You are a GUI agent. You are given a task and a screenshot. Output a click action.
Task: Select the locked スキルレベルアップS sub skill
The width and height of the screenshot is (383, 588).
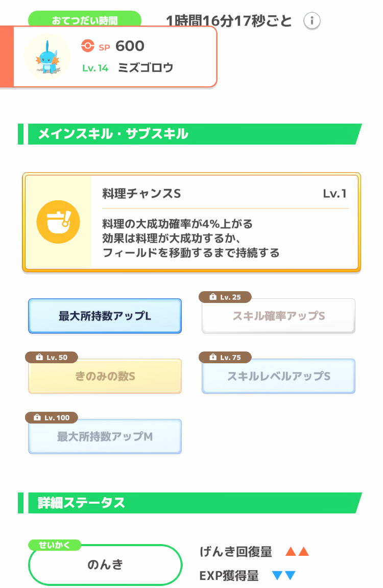(x=278, y=377)
